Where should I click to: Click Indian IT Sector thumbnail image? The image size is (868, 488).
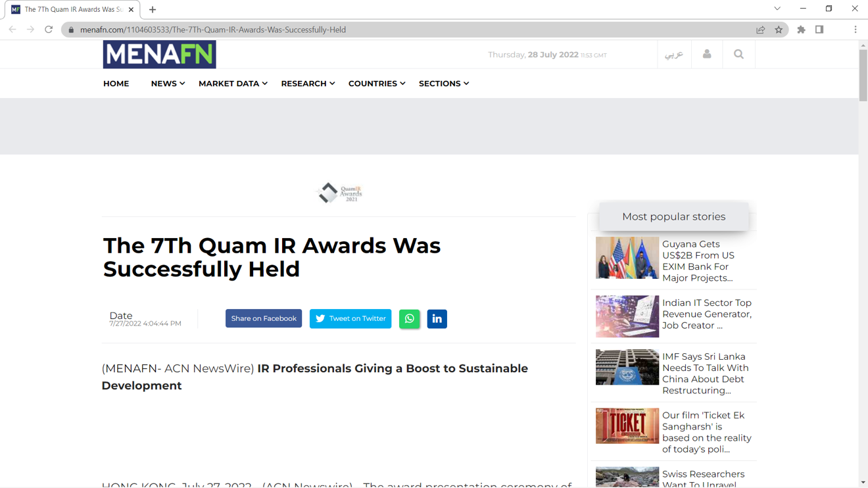click(x=627, y=316)
